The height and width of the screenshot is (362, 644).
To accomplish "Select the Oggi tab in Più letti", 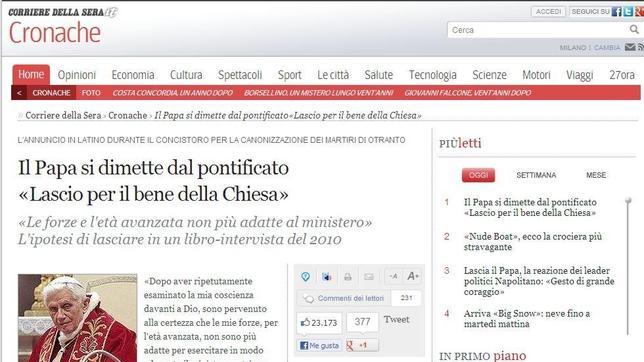I will (x=478, y=175).
